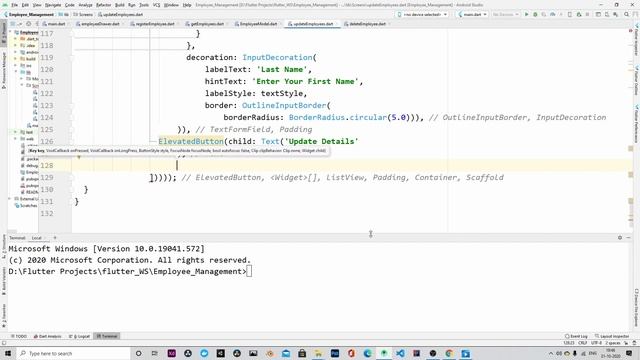Expand the test folder in project tree
640x360 pixels.
coord(16,132)
